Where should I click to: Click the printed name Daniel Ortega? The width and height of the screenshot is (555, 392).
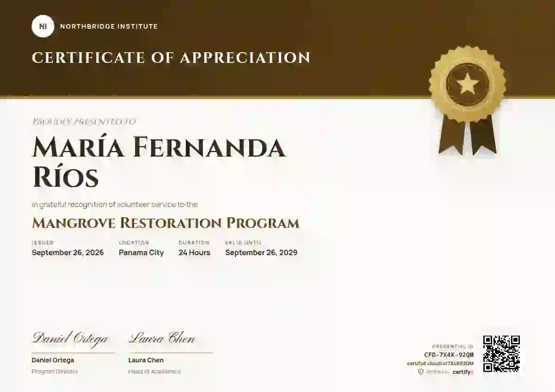click(53, 360)
